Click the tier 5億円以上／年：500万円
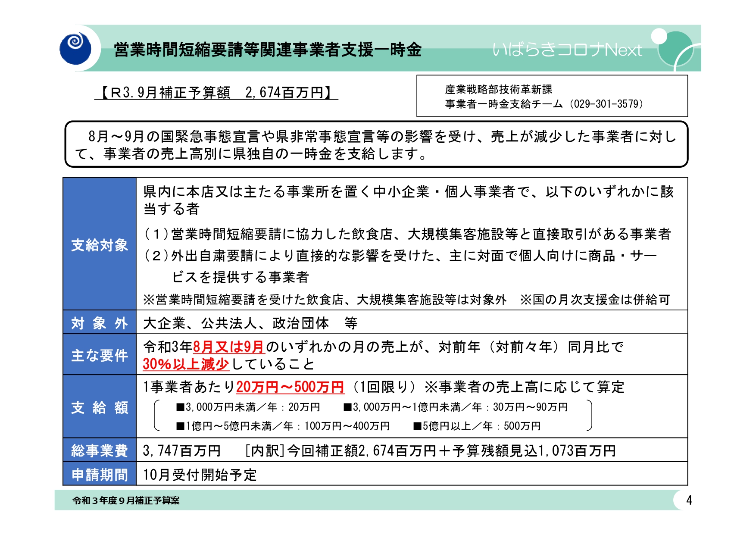 coord(477,426)
